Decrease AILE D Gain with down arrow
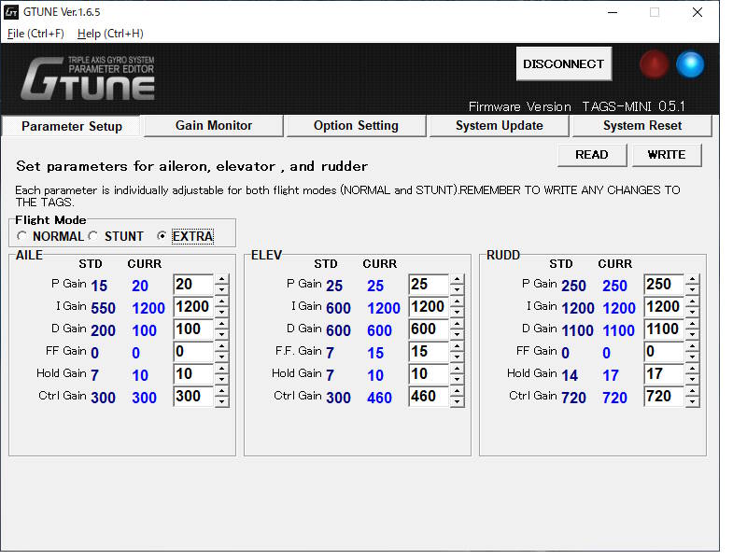The height and width of the screenshot is (560, 747). 221,334
